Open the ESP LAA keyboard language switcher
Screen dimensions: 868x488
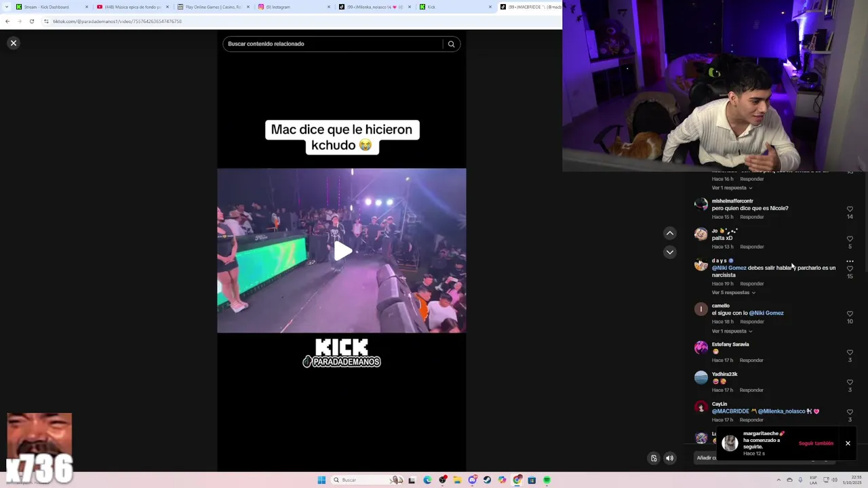pyautogui.click(x=813, y=480)
